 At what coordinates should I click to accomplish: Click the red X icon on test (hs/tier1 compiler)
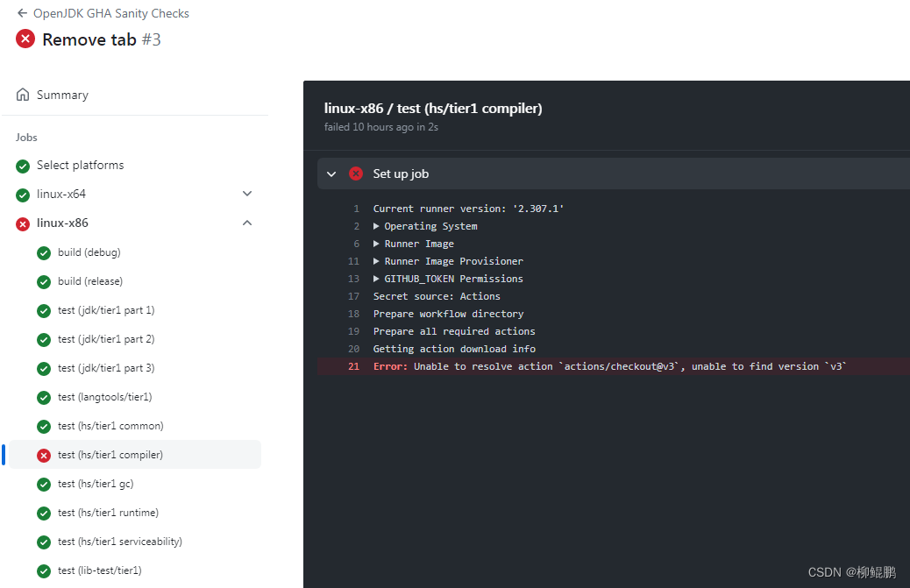tap(43, 454)
